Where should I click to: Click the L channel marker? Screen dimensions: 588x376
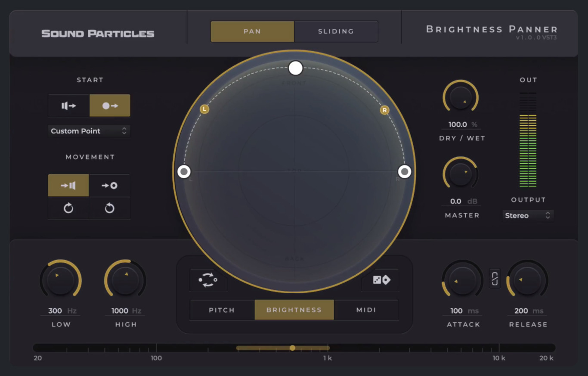coord(204,109)
